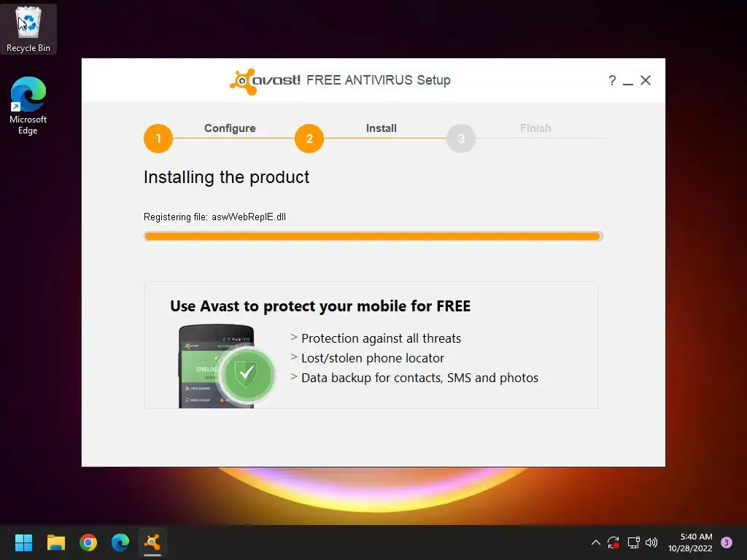Click the Finish step label
Image resolution: width=747 pixels, height=560 pixels.
(535, 128)
